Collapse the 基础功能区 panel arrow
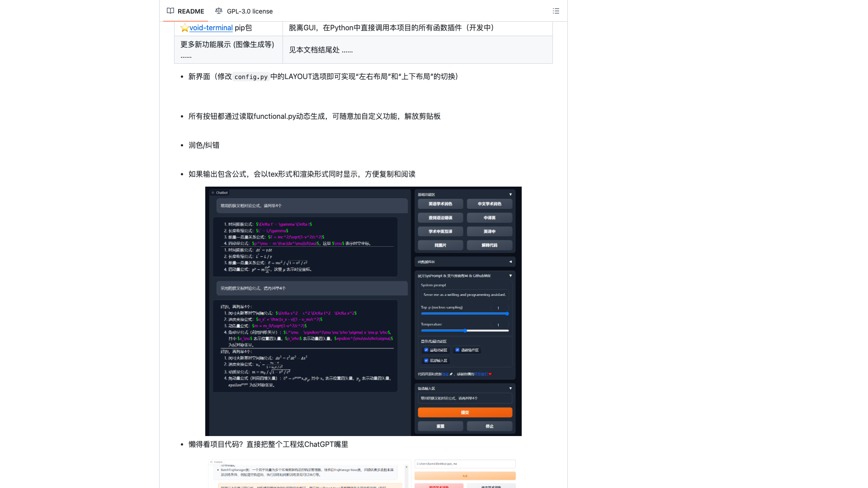This screenshot has height=488, width=868. click(x=510, y=195)
